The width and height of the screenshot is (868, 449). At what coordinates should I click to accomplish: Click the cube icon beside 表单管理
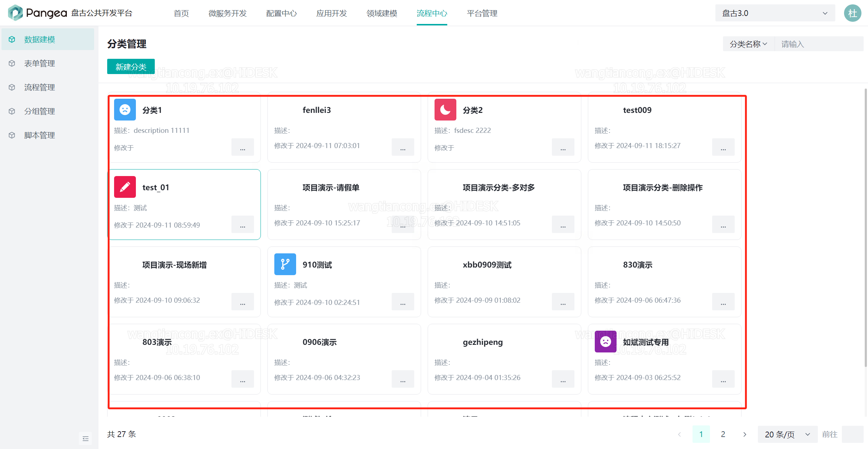(12, 63)
